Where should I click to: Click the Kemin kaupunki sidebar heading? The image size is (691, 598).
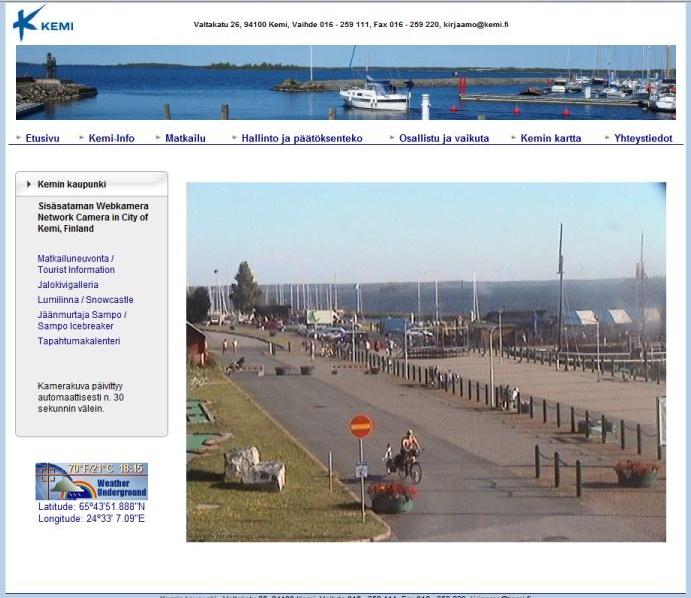coord(72,184)
